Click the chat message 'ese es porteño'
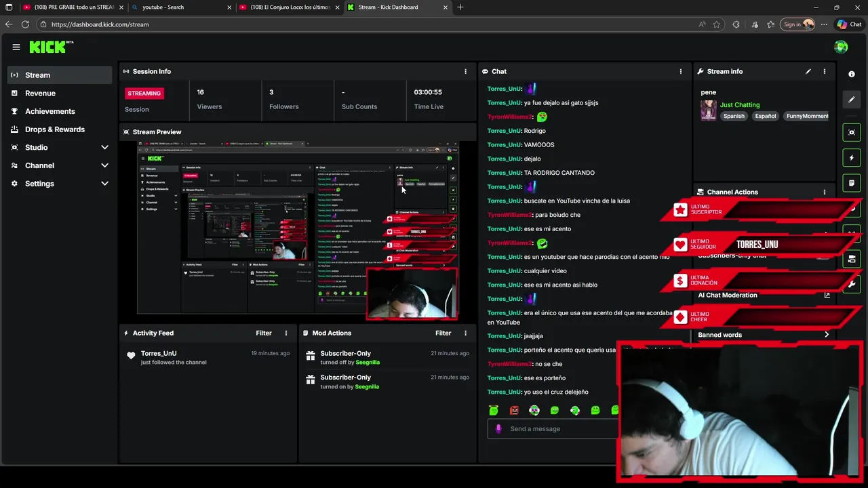Screen dimensions: 868x488 pos(545,378)
